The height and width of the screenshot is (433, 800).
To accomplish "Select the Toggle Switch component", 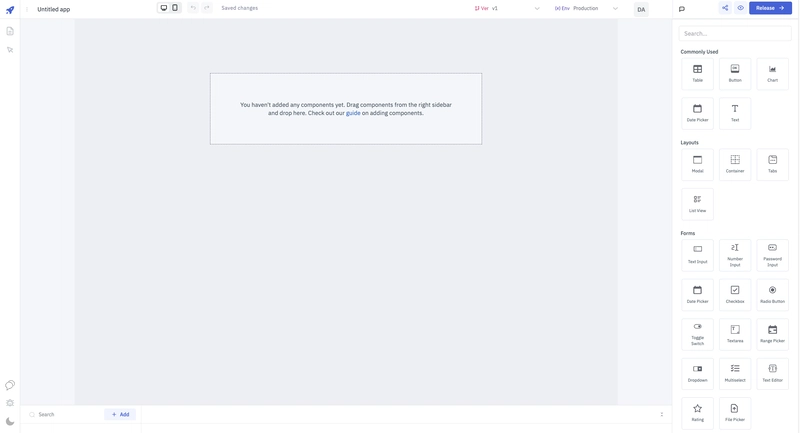I will 697,334.
